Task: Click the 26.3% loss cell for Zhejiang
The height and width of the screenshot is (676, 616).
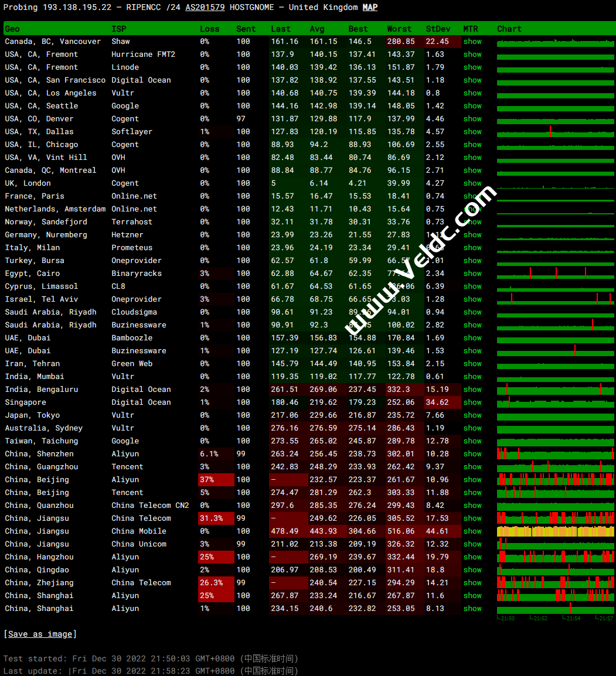Action: [216, 583]
